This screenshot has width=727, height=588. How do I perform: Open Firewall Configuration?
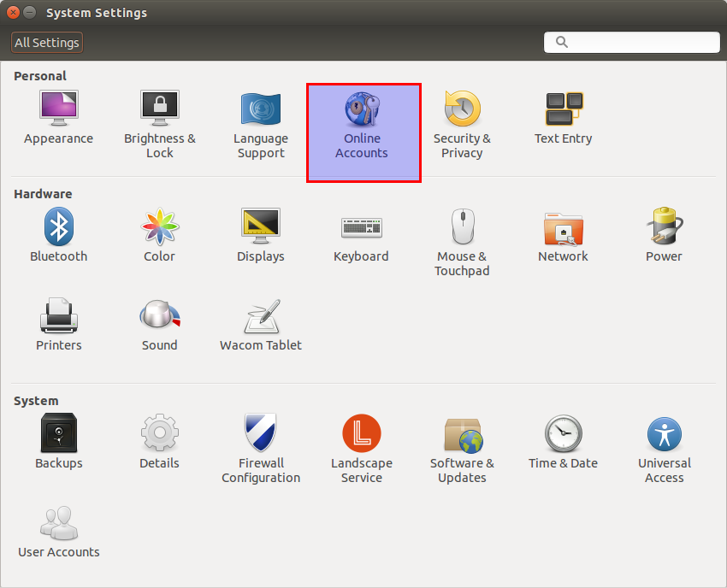tap(261, 449)
